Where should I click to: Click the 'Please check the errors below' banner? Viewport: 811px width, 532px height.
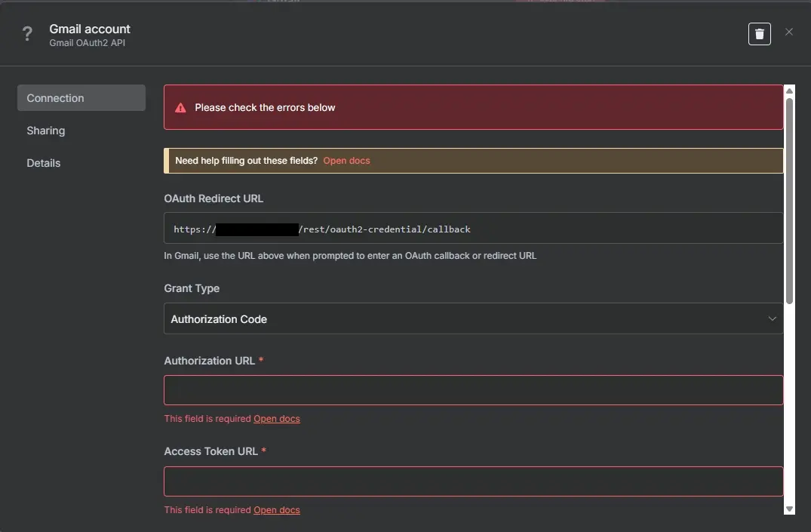point(473,108)
